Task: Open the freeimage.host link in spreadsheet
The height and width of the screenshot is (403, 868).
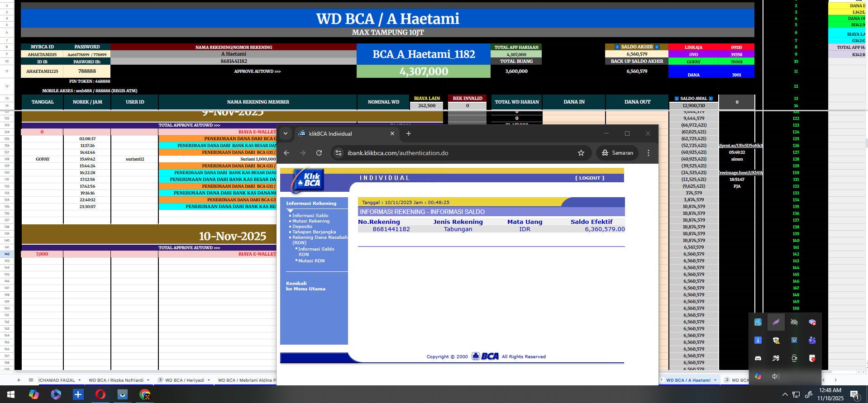Action: (741, 173)
